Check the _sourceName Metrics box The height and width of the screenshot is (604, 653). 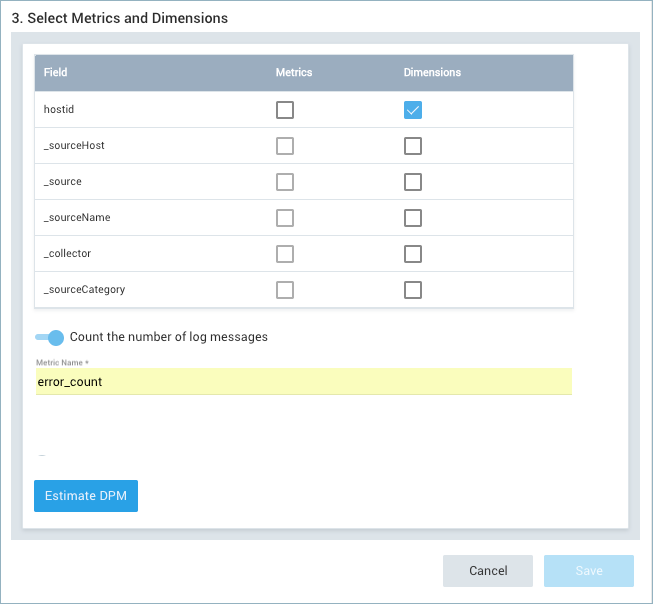(285, 218)
